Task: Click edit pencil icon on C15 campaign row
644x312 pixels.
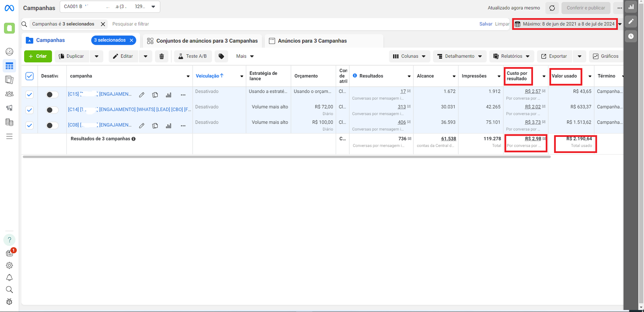Action: (142, 95)
